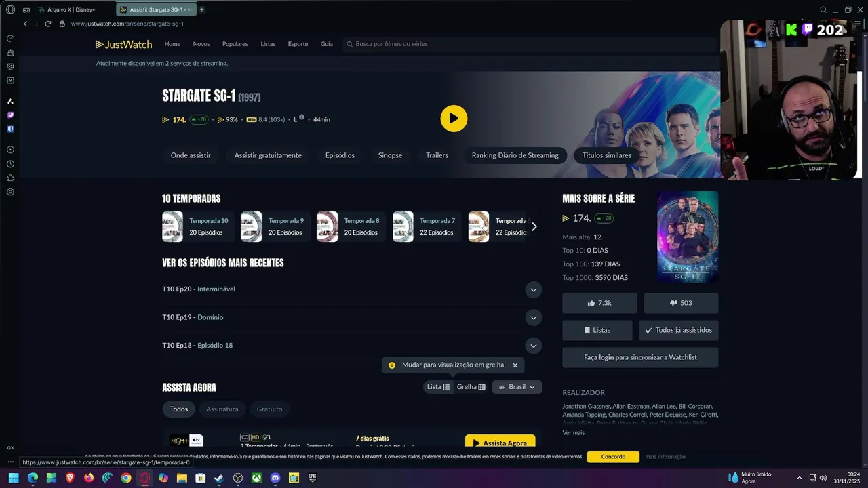Open a new browser tab with plus icon
This screenshot has width=868, height=488.
202,9
